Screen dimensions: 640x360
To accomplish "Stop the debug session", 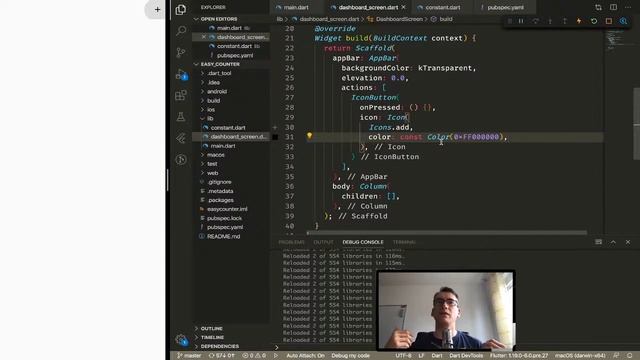I will 609,21.
